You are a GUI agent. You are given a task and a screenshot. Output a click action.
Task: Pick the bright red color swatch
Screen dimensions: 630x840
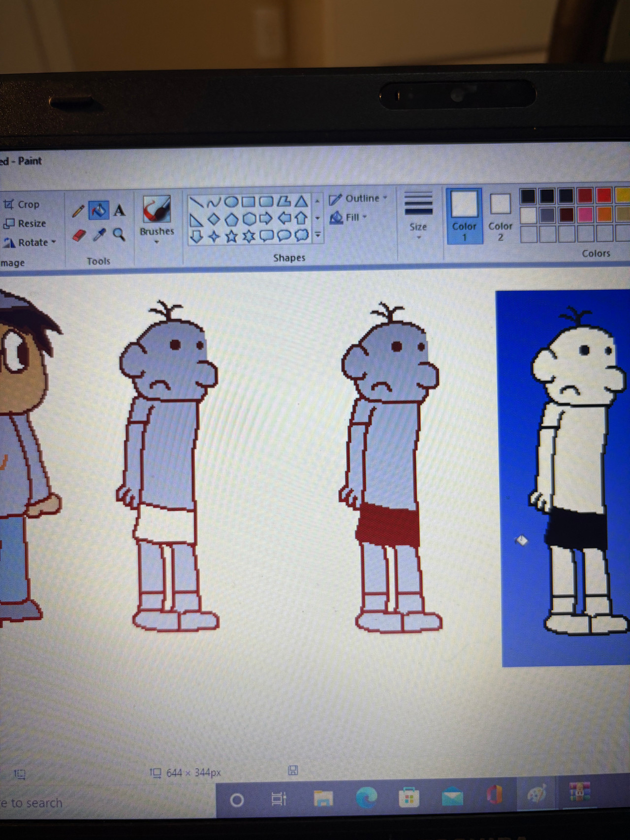click(x=604, y=195)
